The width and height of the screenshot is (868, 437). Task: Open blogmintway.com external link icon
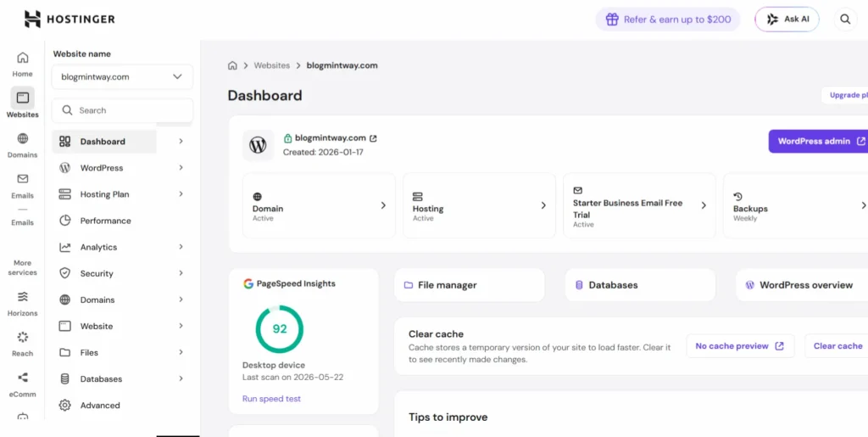[373, 138]
